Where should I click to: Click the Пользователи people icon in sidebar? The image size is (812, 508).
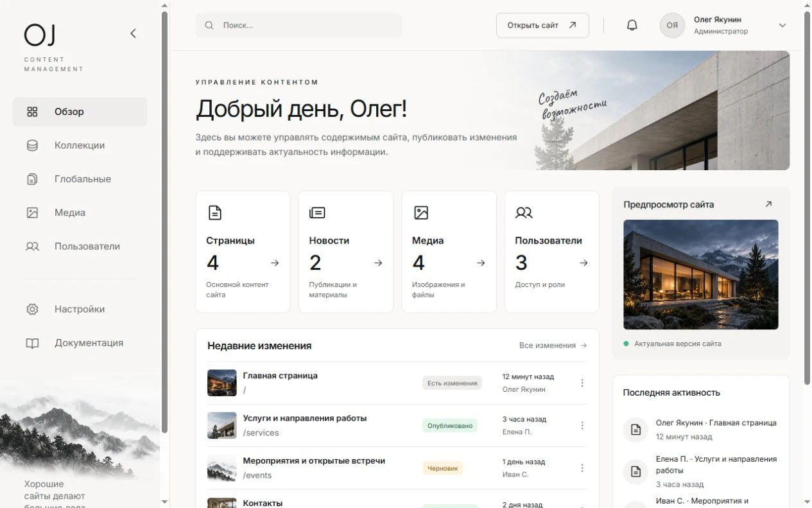pos(32,247)
